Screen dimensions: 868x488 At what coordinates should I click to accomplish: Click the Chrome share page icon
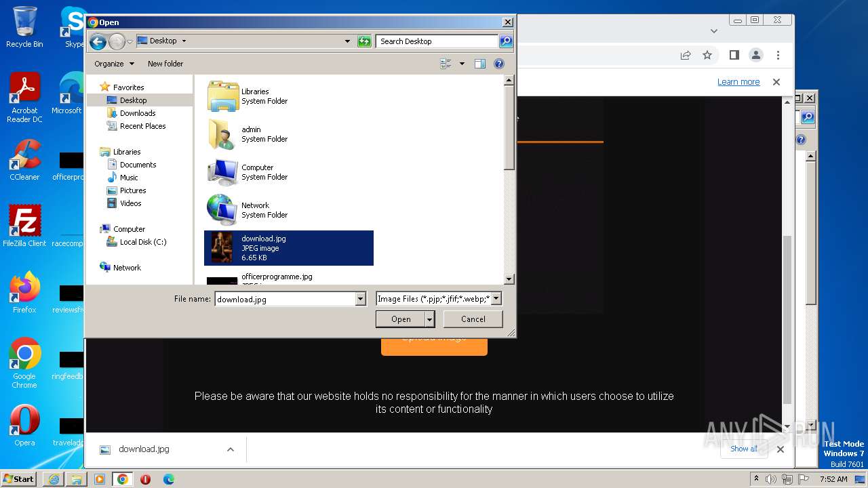[x=686, y=55]
